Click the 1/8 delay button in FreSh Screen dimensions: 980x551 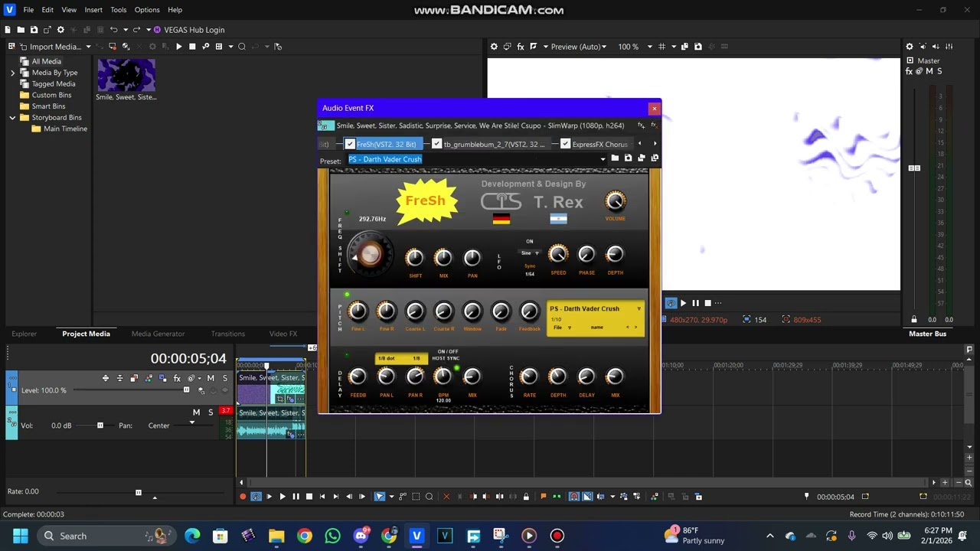416,358
